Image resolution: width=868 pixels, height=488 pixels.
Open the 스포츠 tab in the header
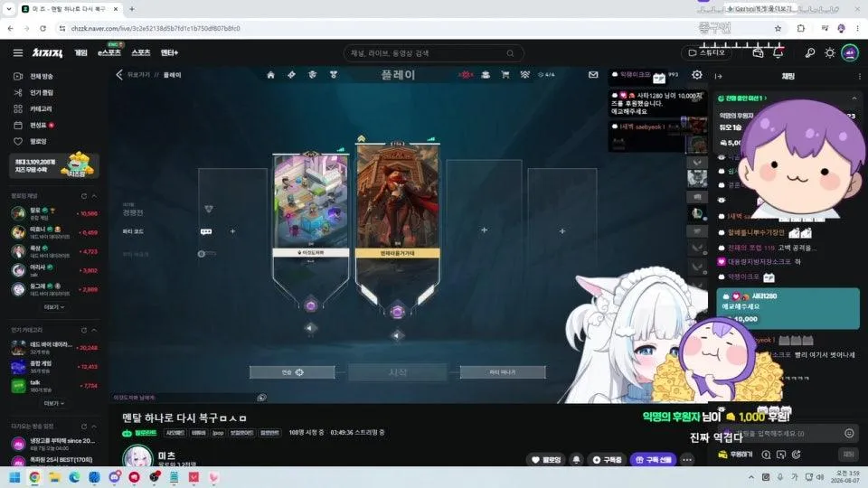pyautogui.click(x=141, y=52)
